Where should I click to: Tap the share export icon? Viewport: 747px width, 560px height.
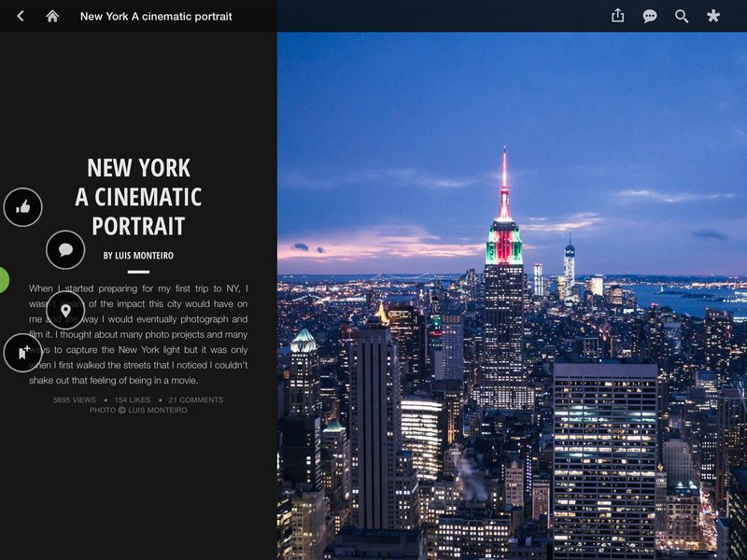coord(617,16)
